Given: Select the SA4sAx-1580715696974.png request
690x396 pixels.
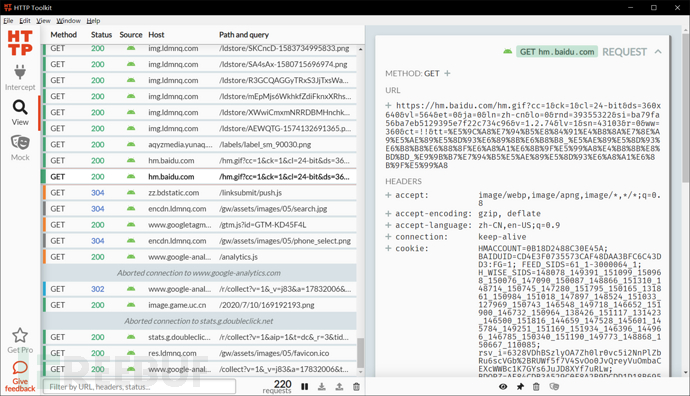Looking at the screenshot, I should [200, 64].
